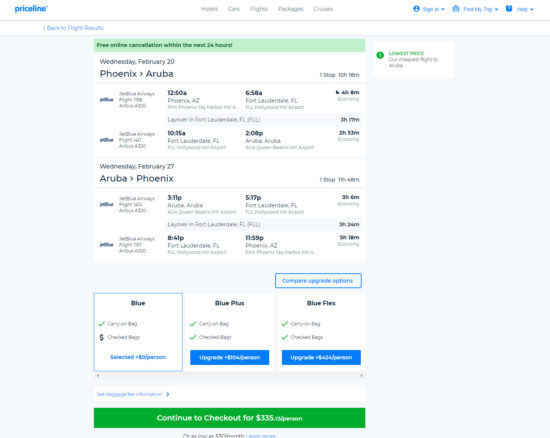This screenshot has width=550, height=438.
Task: Click the dollar sign icon for Checked Bags
Action: coord(101,337)
